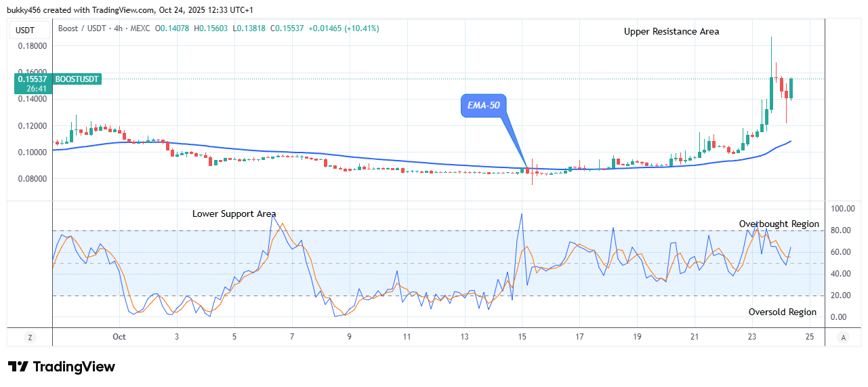The image size is (868, 387).
Task: Click the 80.00 oscillator scale label
Action: [842, 230]
